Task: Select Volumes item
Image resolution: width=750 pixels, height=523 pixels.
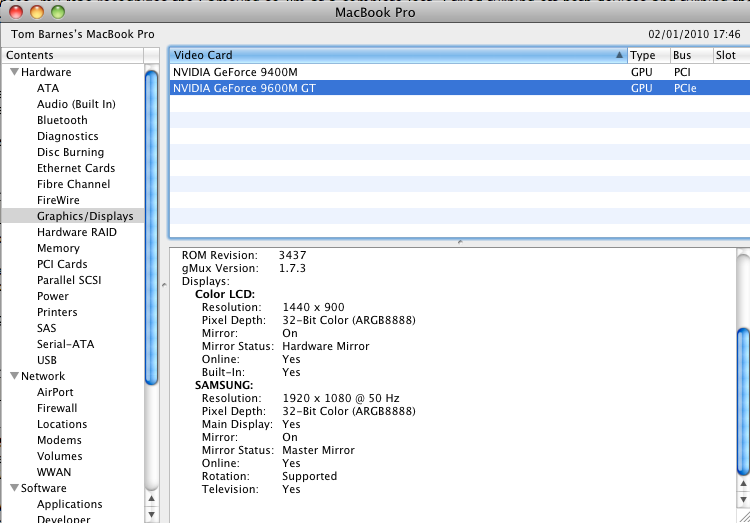Action: click(59, 456)
